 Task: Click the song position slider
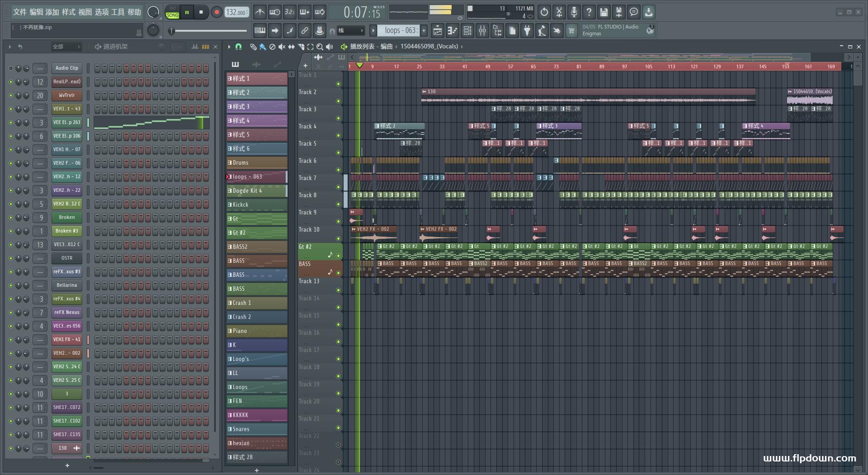coord(208,31)
